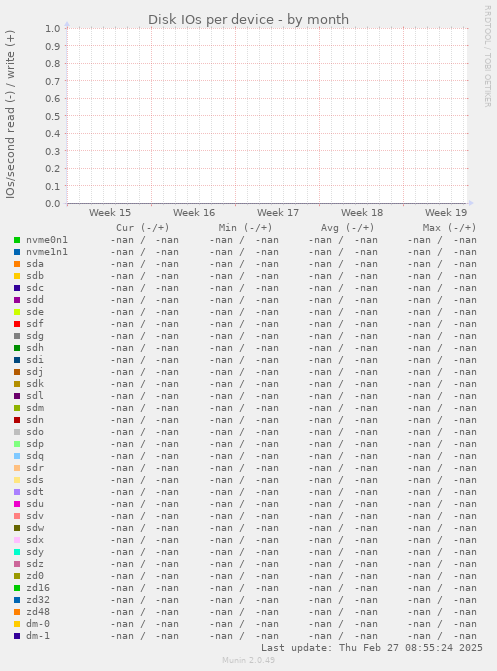Click the Week 19 axis label

pyautogui.click(x=446, y=213)
